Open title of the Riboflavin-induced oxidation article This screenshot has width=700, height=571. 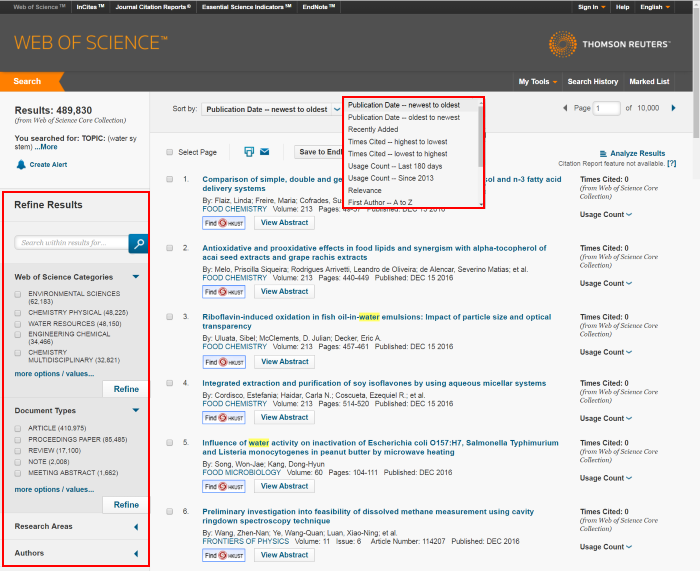(x=376, y=321)
